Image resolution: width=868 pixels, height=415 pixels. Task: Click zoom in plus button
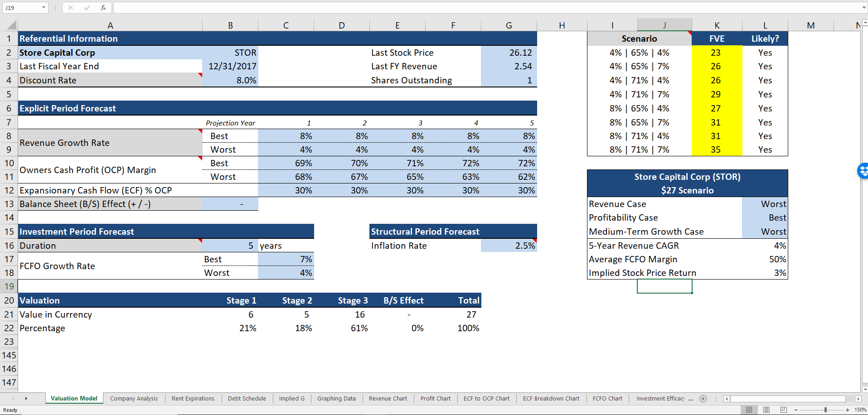tap(848, 410)
